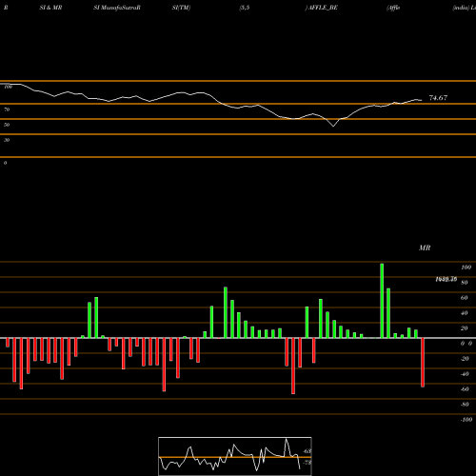Click the 70 level on RSI scale
The height and width of the screenshot is (476, 476).
tap(7, 109)
